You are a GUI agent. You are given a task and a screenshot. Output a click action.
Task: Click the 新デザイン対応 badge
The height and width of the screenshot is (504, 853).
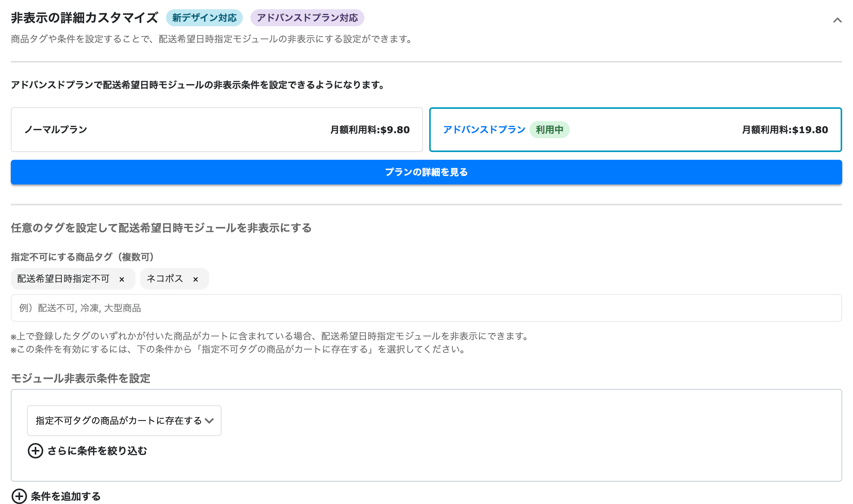coord(205,17)
